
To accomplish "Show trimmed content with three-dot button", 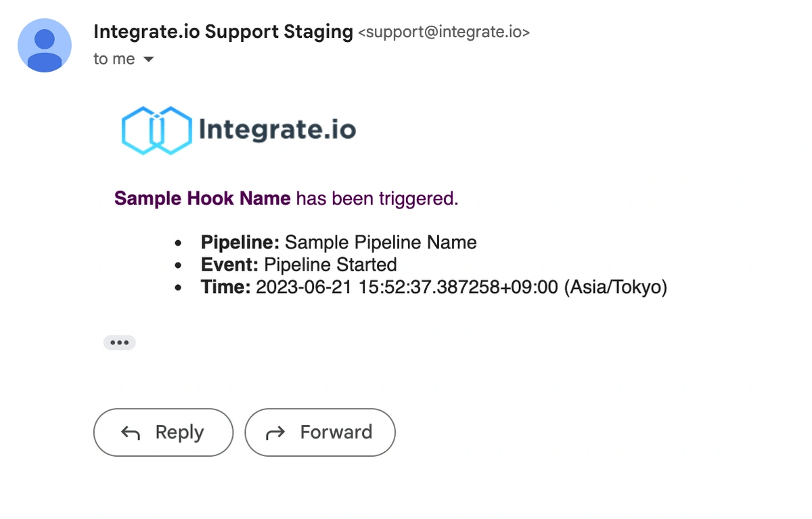I will point(120,342).
